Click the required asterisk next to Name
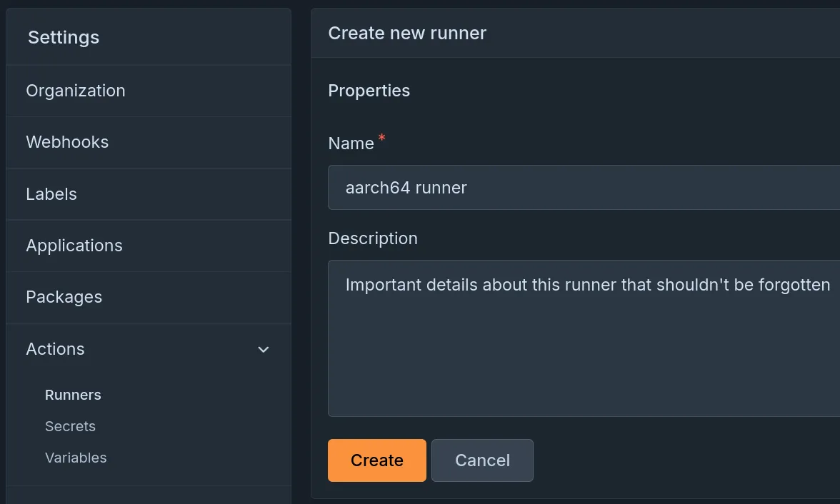 (381, 138)
